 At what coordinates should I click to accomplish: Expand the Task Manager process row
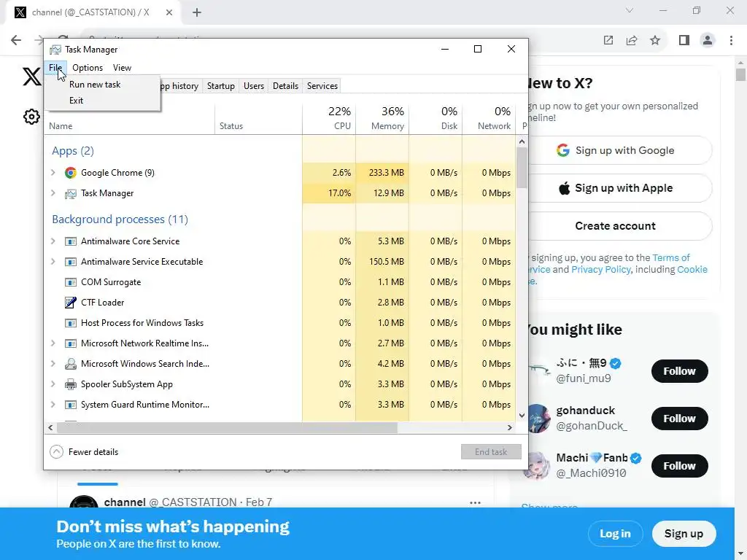53,193
